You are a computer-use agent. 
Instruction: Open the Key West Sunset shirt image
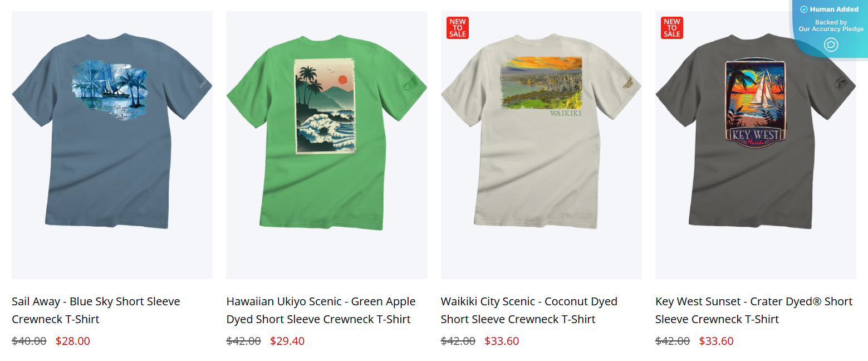click(756, 145)
